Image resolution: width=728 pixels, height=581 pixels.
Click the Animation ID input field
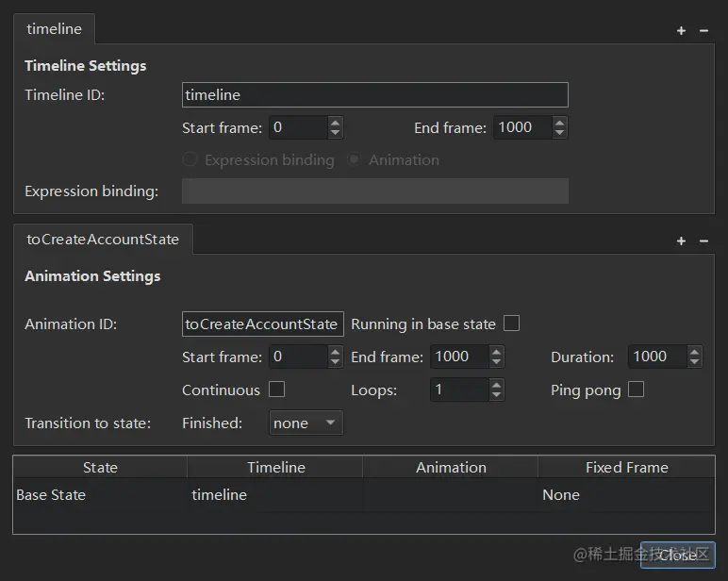(x=262, y=324)
